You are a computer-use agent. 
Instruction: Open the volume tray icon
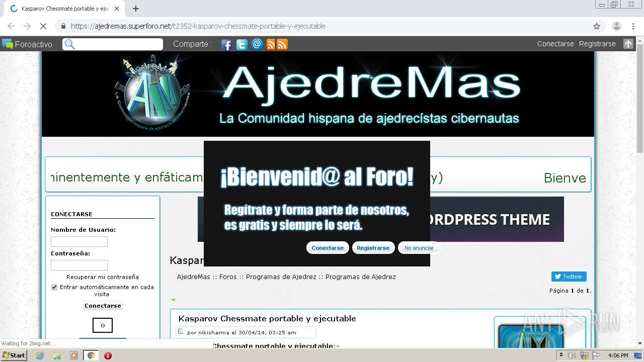(x=572, y=355)
